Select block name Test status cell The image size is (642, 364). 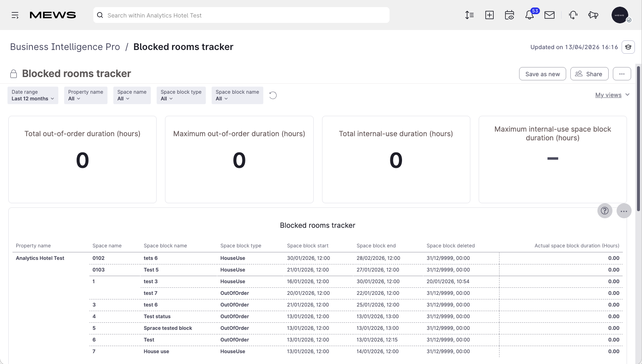pyautogui.click(x=157, y=317)
